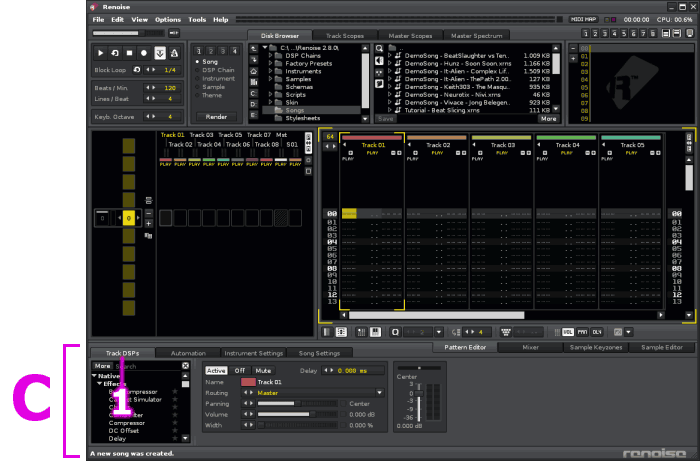The height and width of the screenshot is (461, 700).
Task: Set track state to Off
Action: point(240,370)
